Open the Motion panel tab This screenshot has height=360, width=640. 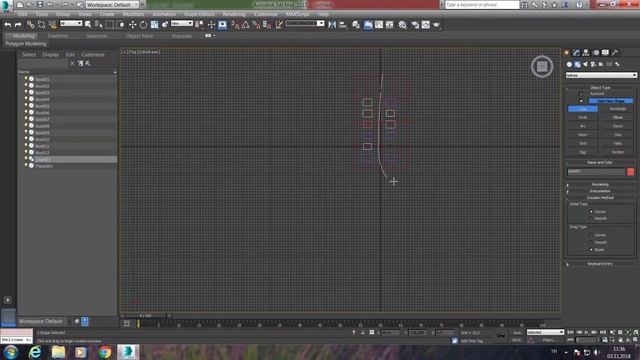(596, 53)
